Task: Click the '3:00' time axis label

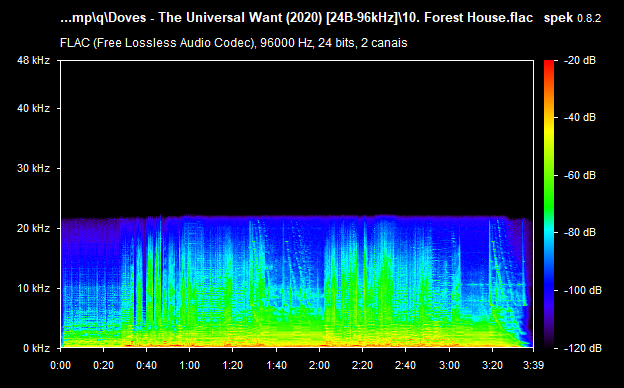Action: (449, 365)
